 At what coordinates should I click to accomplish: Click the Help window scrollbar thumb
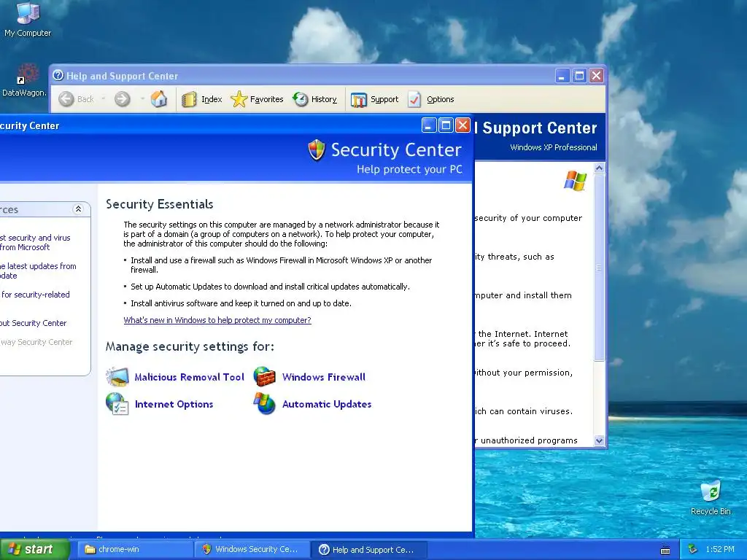tap(600, 268)
